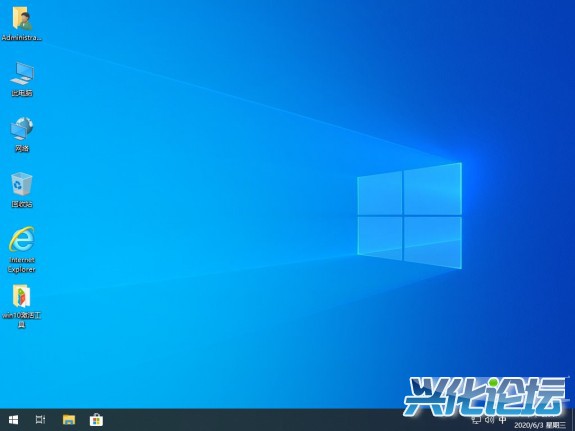Click the network status tray icon

pyautogui.click(x=476, y=419)
